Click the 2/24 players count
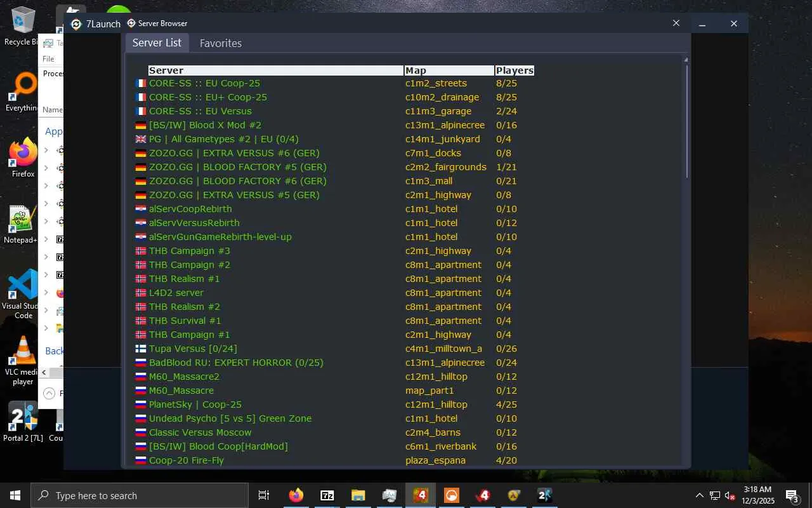 pyautogui.click(x=506, y=111)
